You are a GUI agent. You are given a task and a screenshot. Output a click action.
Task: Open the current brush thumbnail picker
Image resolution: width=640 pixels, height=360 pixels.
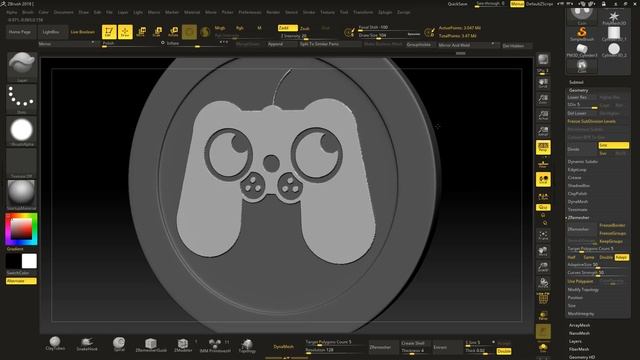point(22,67)
